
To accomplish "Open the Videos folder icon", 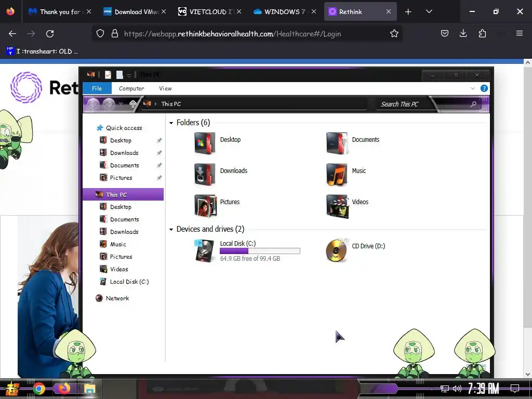I will [x=337, y=205].
